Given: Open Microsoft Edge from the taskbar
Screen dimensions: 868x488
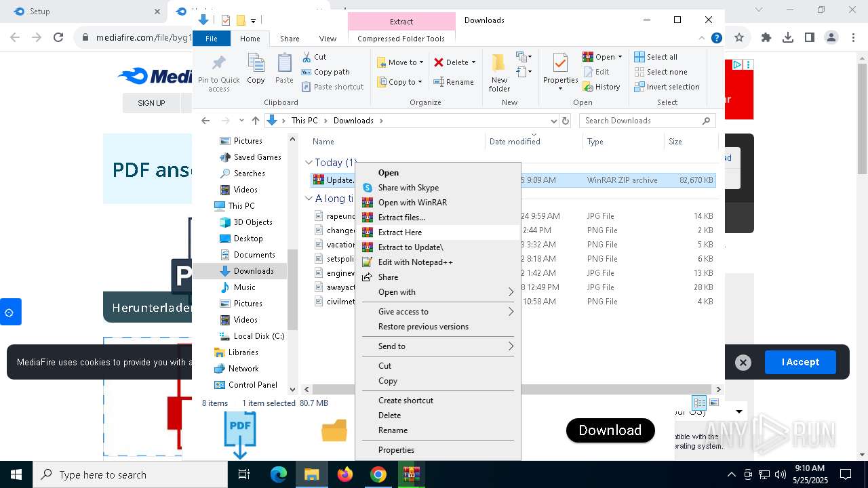Looking at the screenshot, I should pos(279,474).
